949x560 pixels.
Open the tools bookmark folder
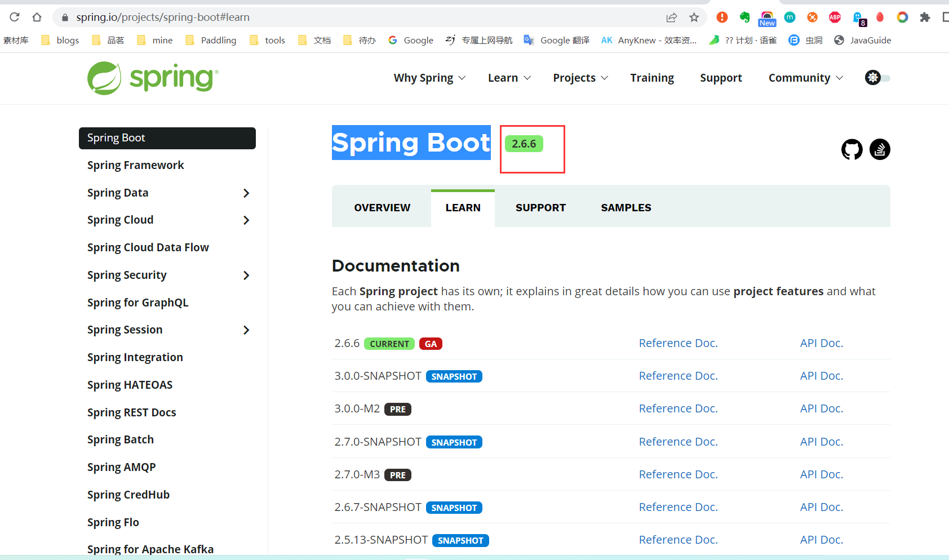pyautogui.click(x=267, y=40)
